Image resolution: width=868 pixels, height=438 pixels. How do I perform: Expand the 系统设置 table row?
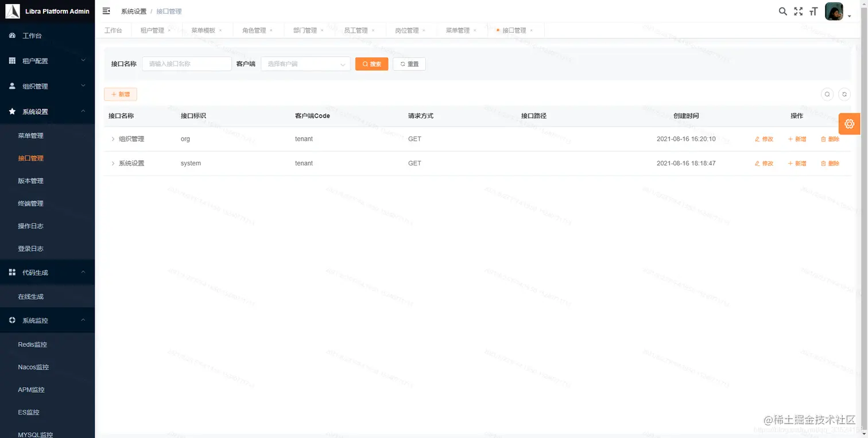pyautogui.click(x=113, y=163)
